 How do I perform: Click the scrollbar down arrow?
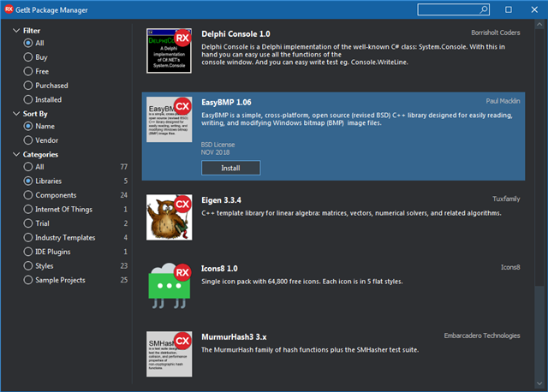tap(539, 383)
